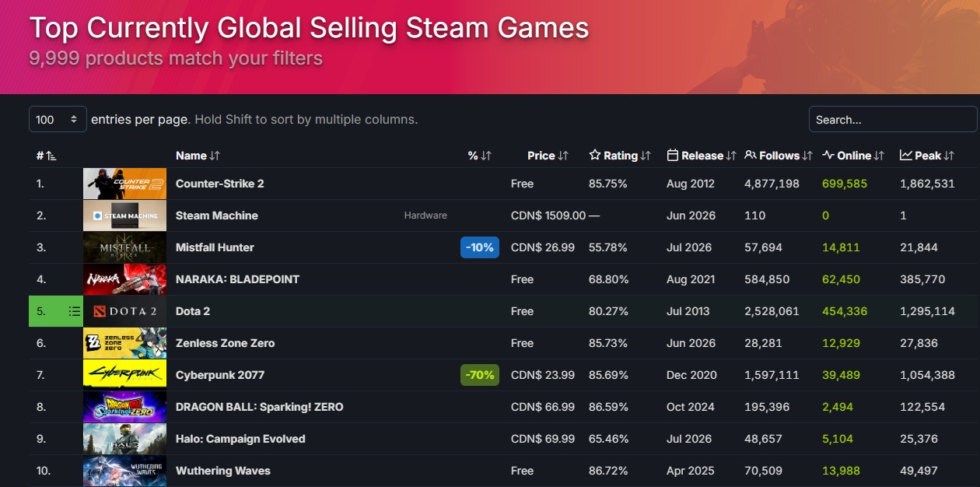Open Steam Machine product link
The image size is (980, 487).
[217, 215]
